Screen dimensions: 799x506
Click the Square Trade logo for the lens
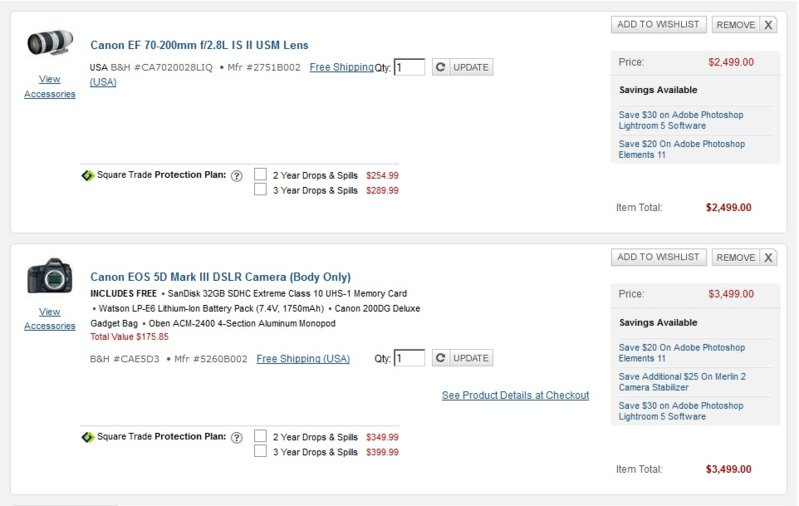click(x=88, y=175)
